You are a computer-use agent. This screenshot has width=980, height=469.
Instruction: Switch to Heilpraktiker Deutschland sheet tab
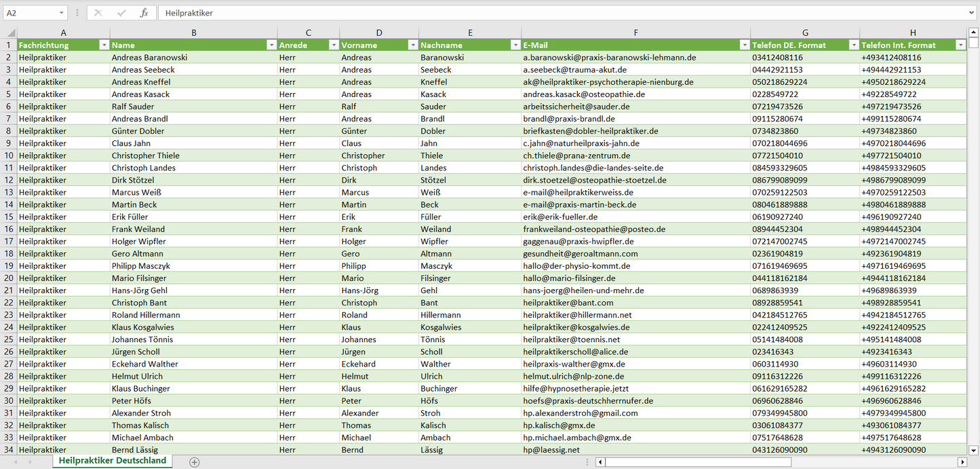[x=113, y=461]
